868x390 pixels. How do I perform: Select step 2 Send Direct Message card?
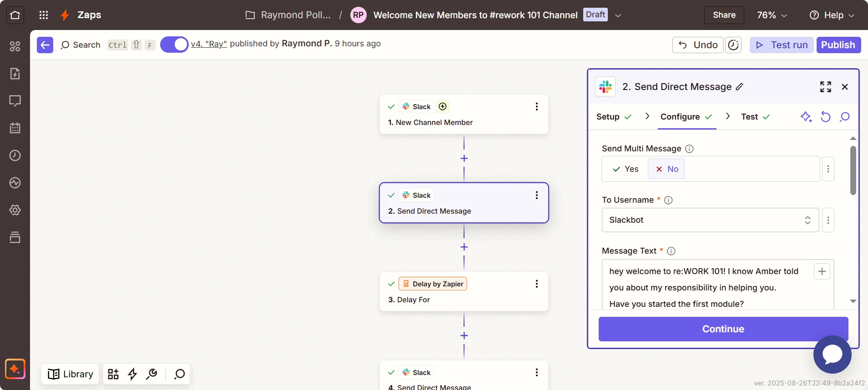coord(464,203)
